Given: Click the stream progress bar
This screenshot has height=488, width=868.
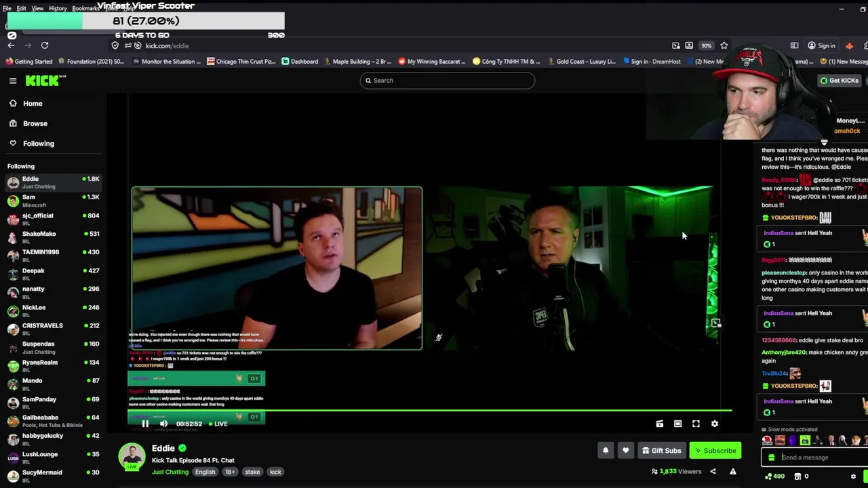Looking at the screenshot, I should 430,411.
